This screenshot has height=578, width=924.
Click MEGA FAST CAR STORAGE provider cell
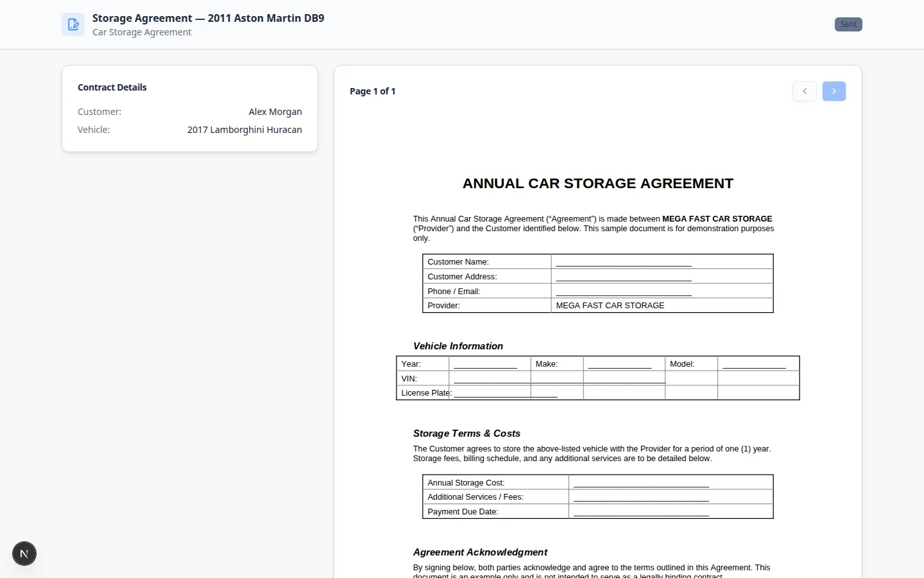pos(662,306)
